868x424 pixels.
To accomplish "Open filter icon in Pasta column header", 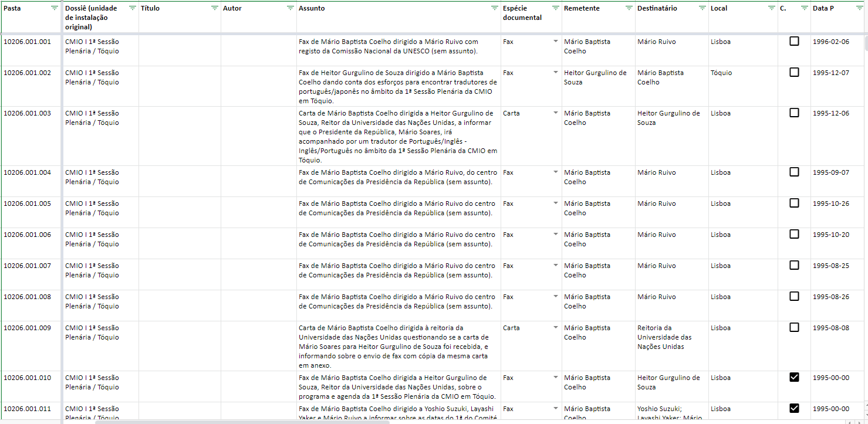I will coord(55,8).
